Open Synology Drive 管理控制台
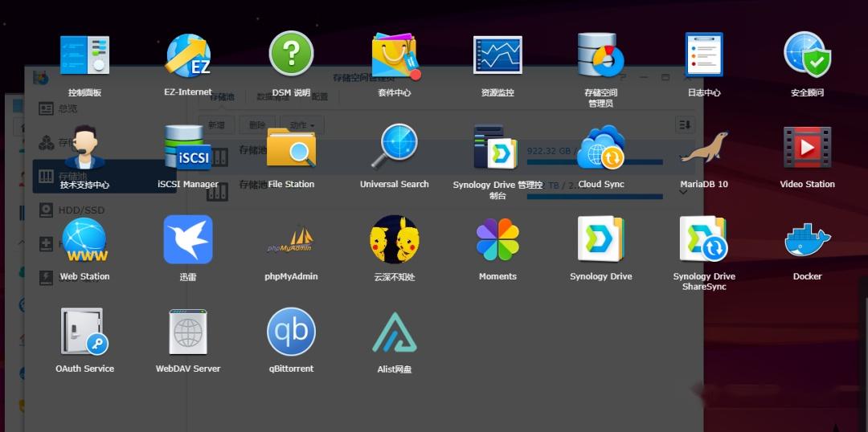This screenshot has width=868, height=432. coord(496,147)
